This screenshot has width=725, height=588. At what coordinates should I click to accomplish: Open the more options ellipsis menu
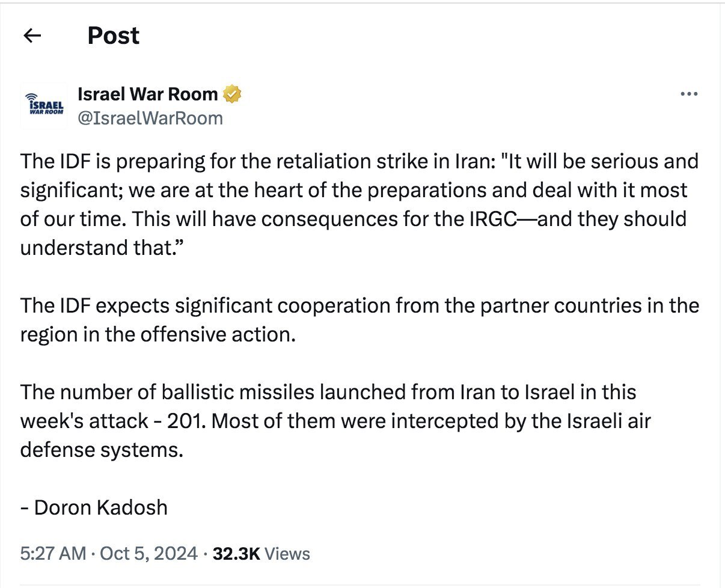pyautogui.click(x=688, y=94)
